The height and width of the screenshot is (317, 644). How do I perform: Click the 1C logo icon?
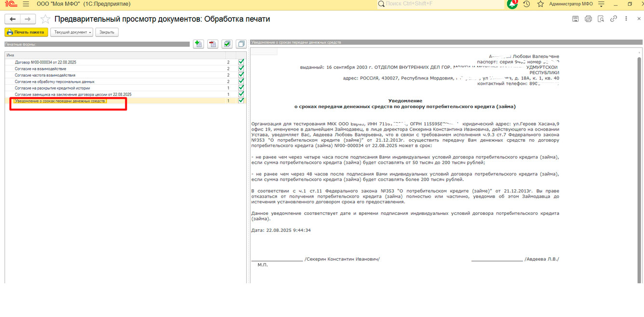[x=10, y=4]
